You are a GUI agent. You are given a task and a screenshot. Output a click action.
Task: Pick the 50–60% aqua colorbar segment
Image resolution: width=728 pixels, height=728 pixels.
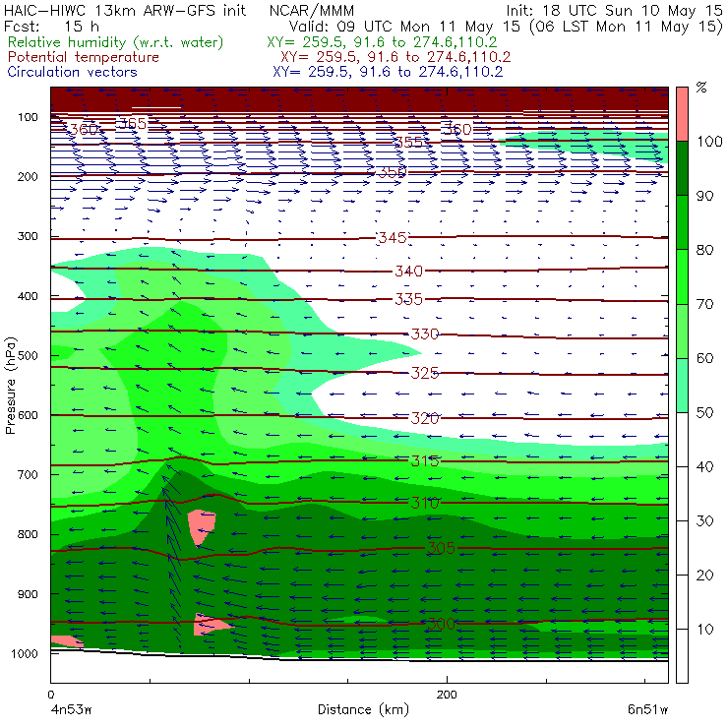[682, 386]
